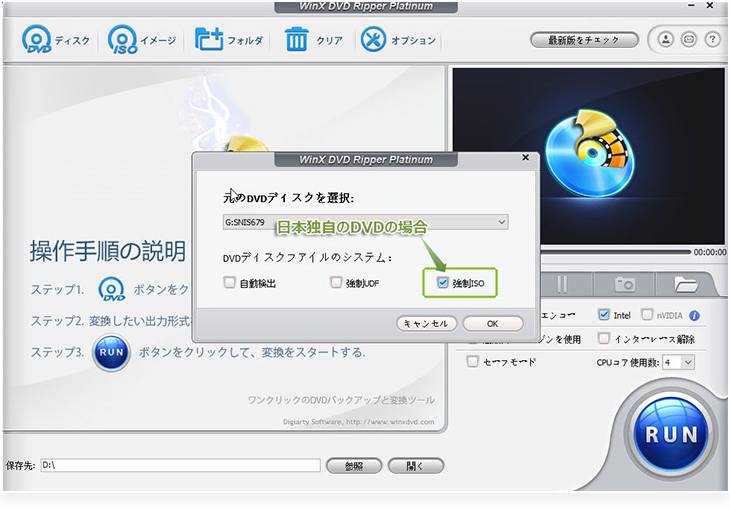The width and height of the screenshot is (730, 510).
Task: Check the 強制UDF checkbox
Action: click(x=336, y=282)
